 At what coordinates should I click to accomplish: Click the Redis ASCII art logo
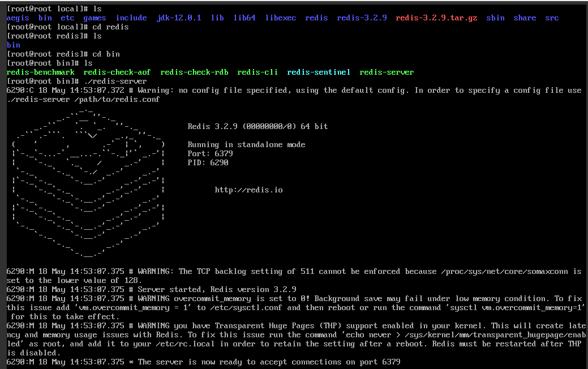(x=88, y=183)
